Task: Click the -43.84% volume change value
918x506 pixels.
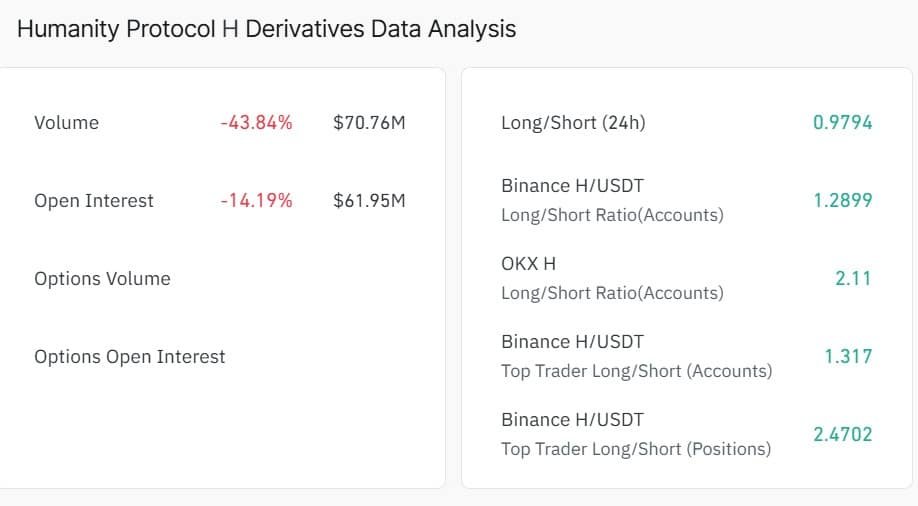Action: click(x=256, y=122)
